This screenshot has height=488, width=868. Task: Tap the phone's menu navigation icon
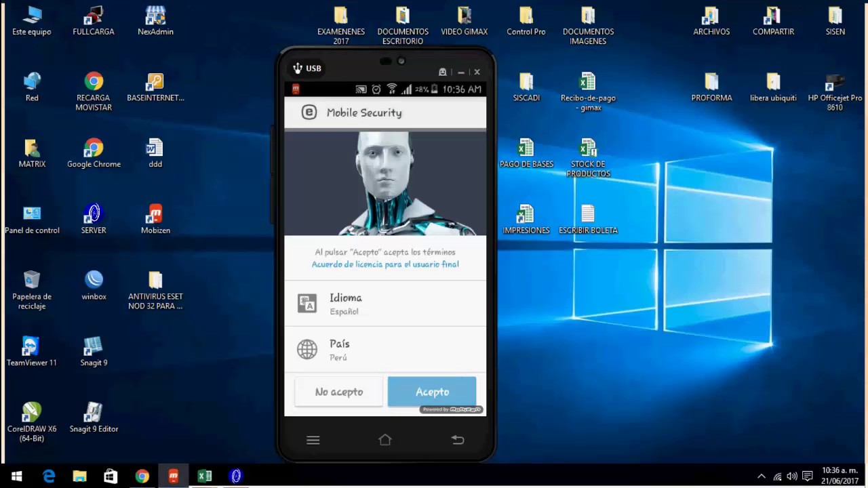point(313,440)
